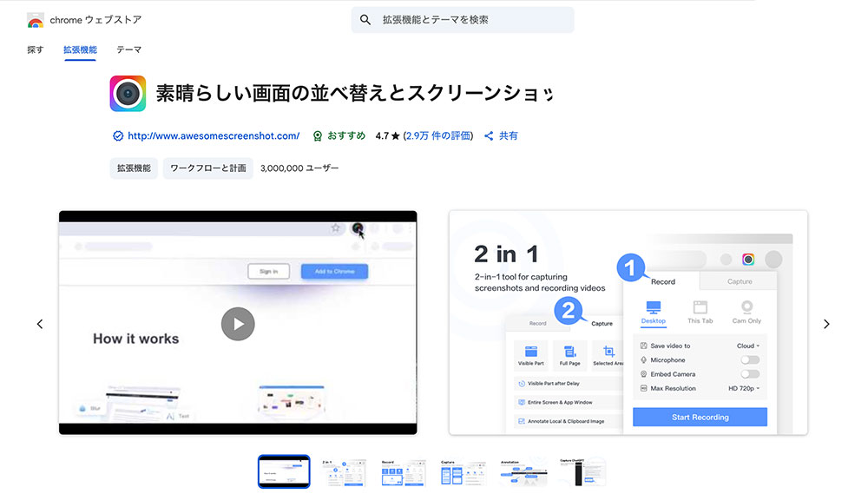Click the search magnifier icon
Image resolution: width=868 pixels, height=494 pixels.
365,20
